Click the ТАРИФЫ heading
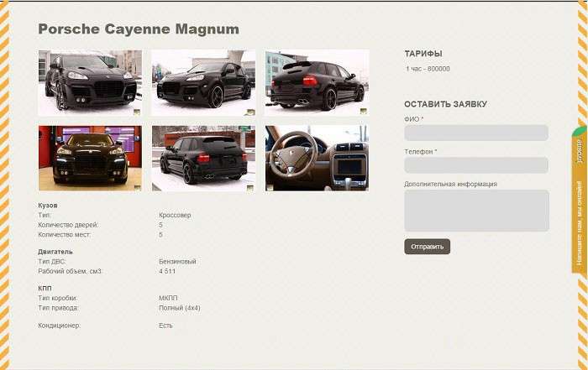588x370 pixels. tap(423, 54)
